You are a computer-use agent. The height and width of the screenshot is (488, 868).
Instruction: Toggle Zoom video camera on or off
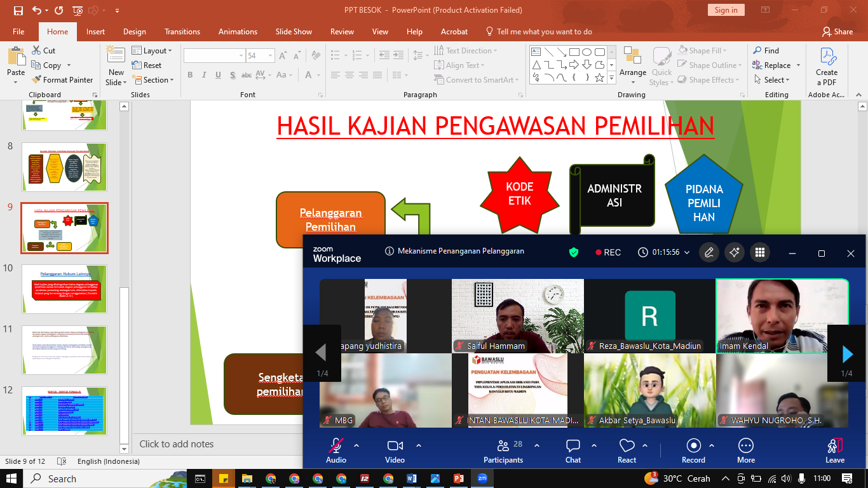(x=395, y=451)
